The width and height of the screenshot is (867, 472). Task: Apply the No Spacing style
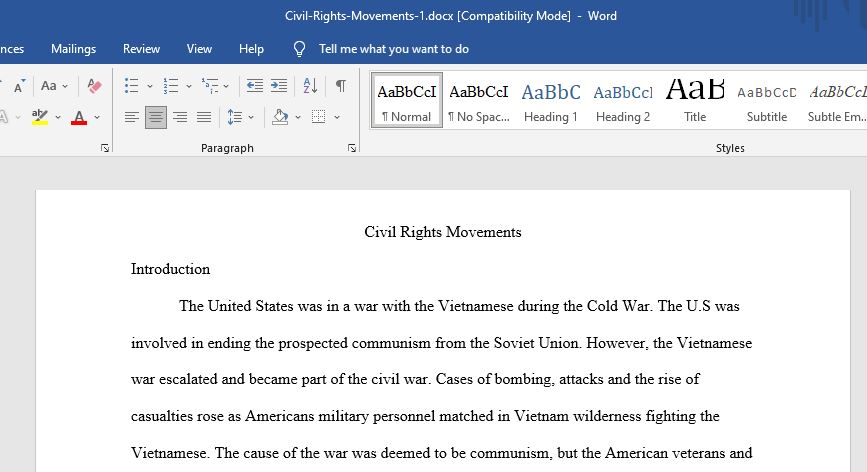pos(479,101)
